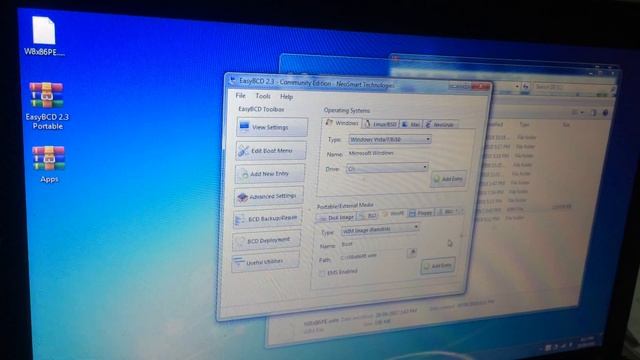
Task: Click the Type column header in Explorer
Action: [x=524, y=124]
